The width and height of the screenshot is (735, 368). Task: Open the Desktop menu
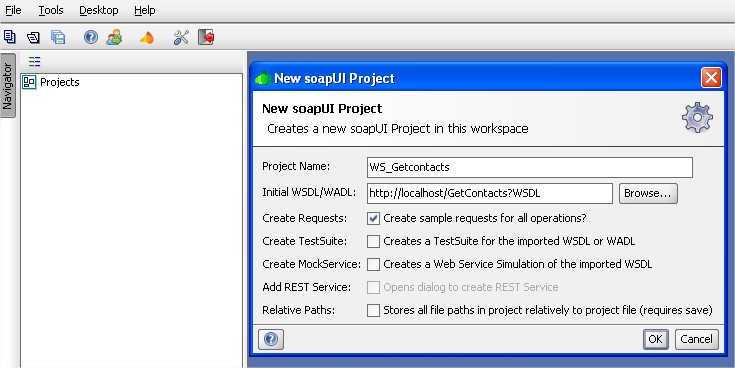pos(99,10)
